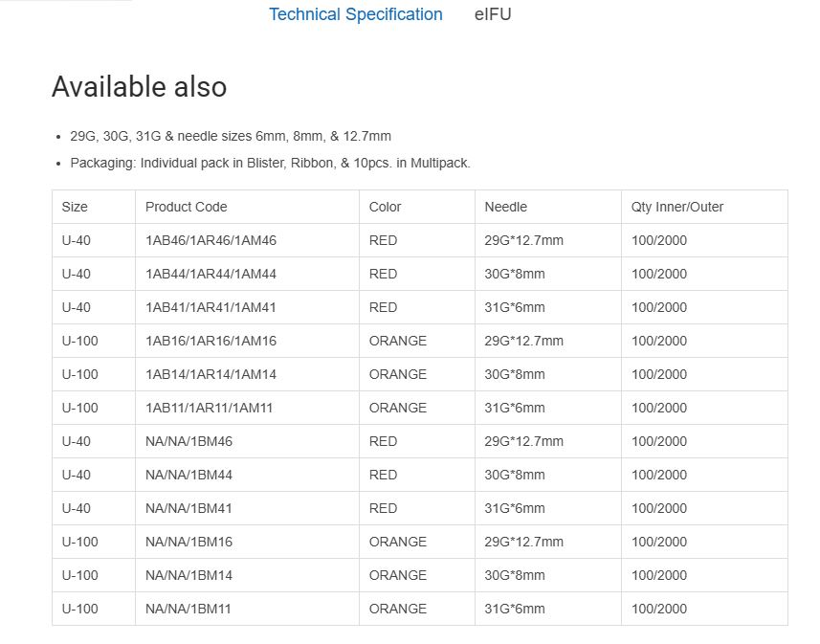Select product code 1AB16/1AR16/1AM16

(211, 341)
